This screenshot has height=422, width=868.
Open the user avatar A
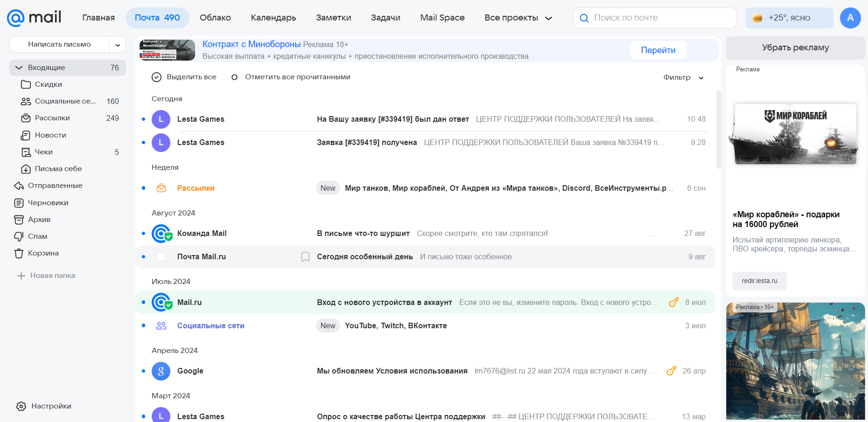click(x=850, y=18)
